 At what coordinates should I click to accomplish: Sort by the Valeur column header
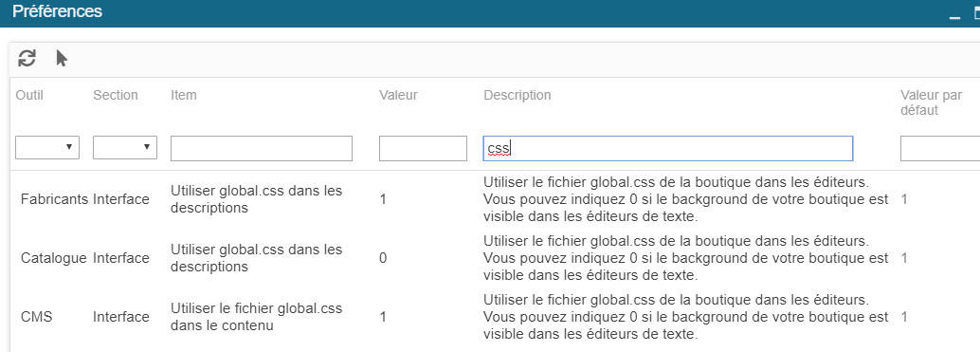click(x=398, y=95)
